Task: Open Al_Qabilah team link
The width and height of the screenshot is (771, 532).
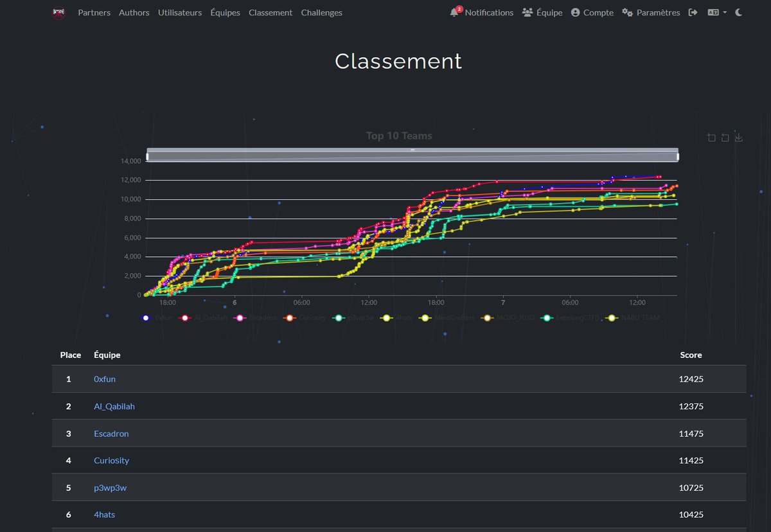Action: point(114,406)
